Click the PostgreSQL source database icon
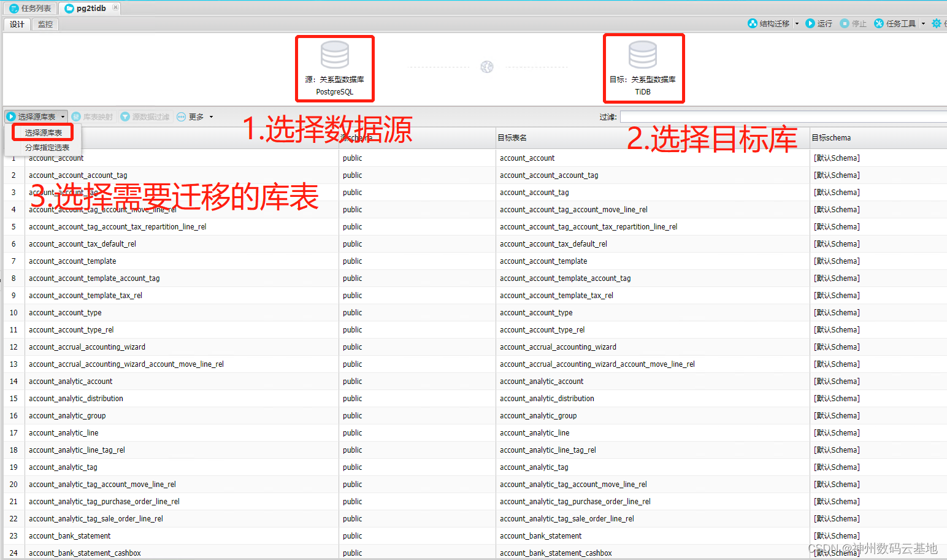This screenshot has height=560, width=947. point(335,55)
